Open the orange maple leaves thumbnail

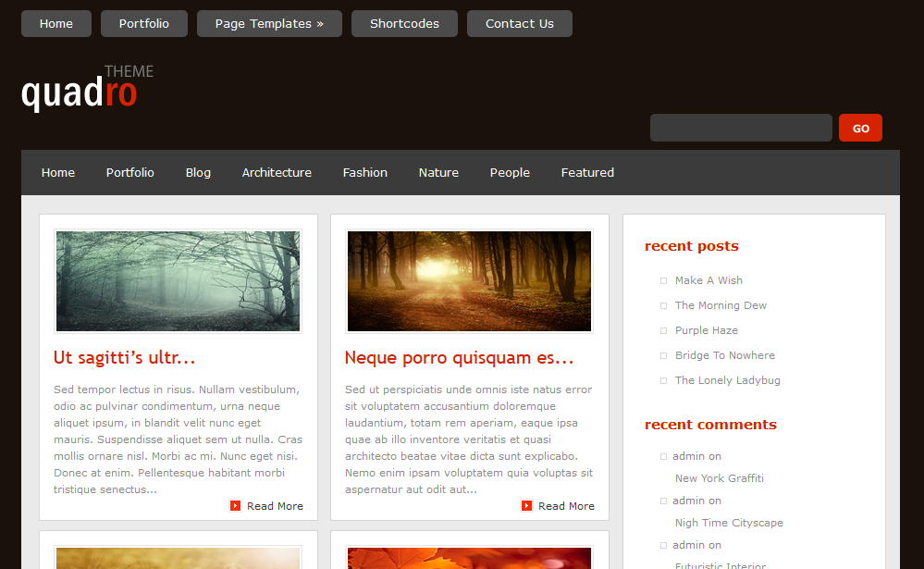[x=469, y=559]
